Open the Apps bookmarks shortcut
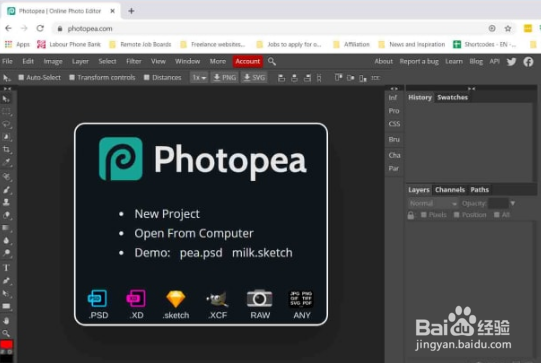Screen dimensions: 541x363 pyautogui.click(x=18, y=44)
